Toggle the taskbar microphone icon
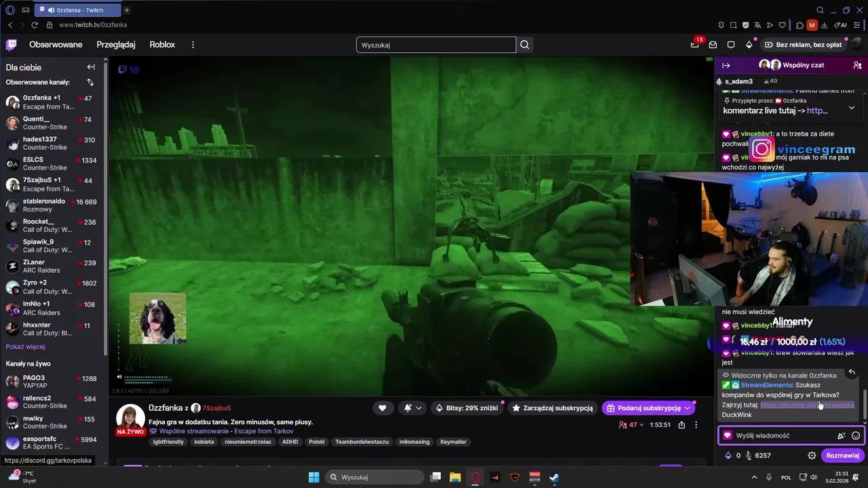Screen dimensions: 868x488 pyautogui.click(x=770, y=477)
